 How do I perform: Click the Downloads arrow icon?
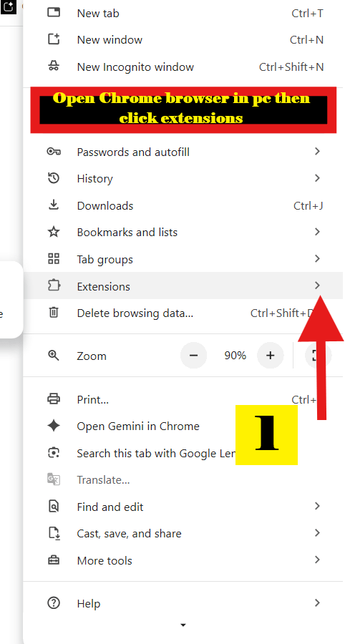tap(54, 205)
